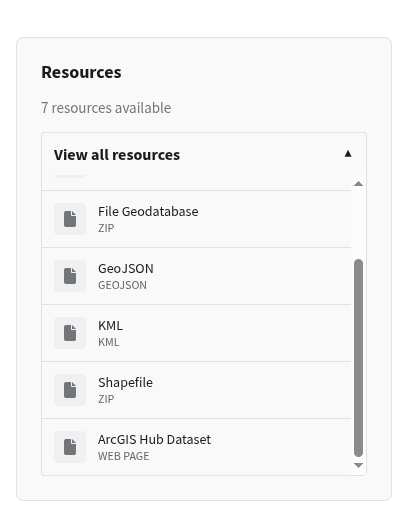Click the Resources heading
Viewport: 412px width, 517px height.
pyautogui.click(x=81, y=72)
